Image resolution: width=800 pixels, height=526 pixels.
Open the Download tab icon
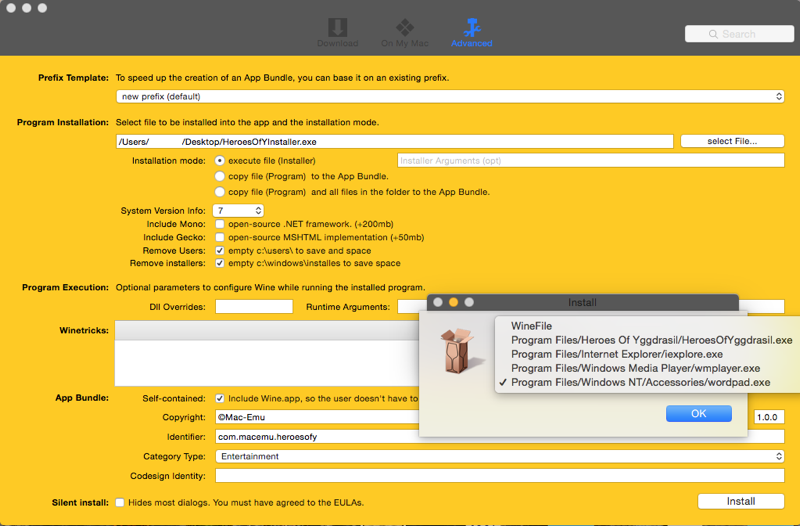[x=337, y=28]
